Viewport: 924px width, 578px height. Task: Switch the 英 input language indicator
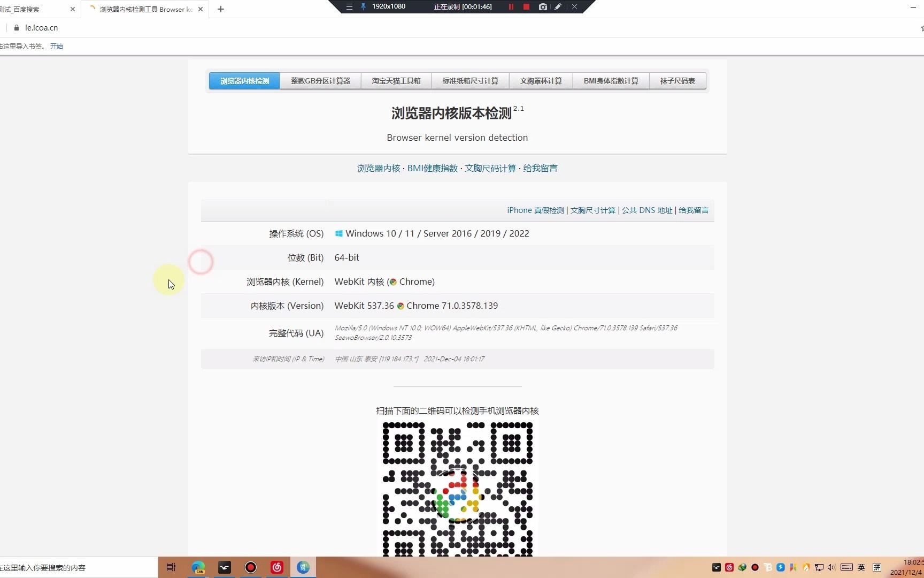click(x=861, y=567)
